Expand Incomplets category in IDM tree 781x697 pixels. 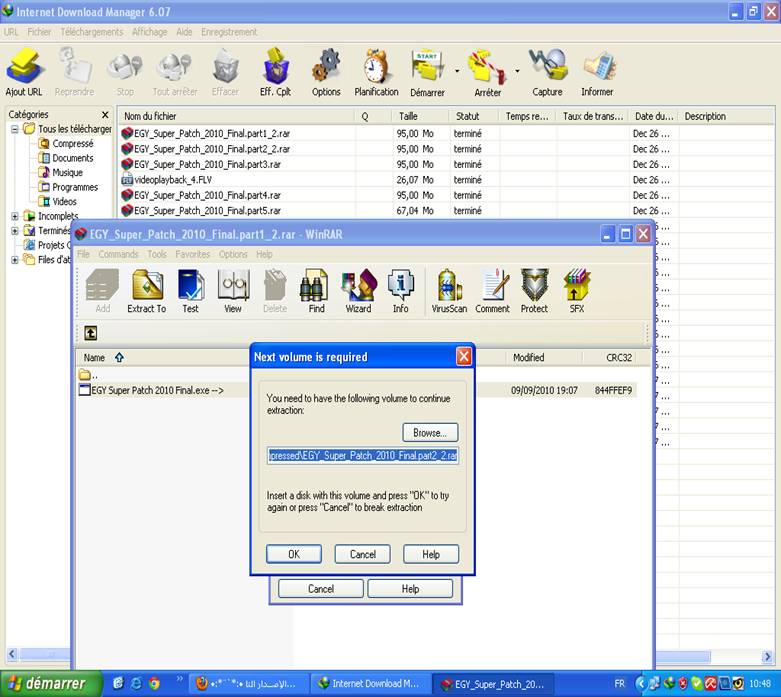[x=15, y=216]
